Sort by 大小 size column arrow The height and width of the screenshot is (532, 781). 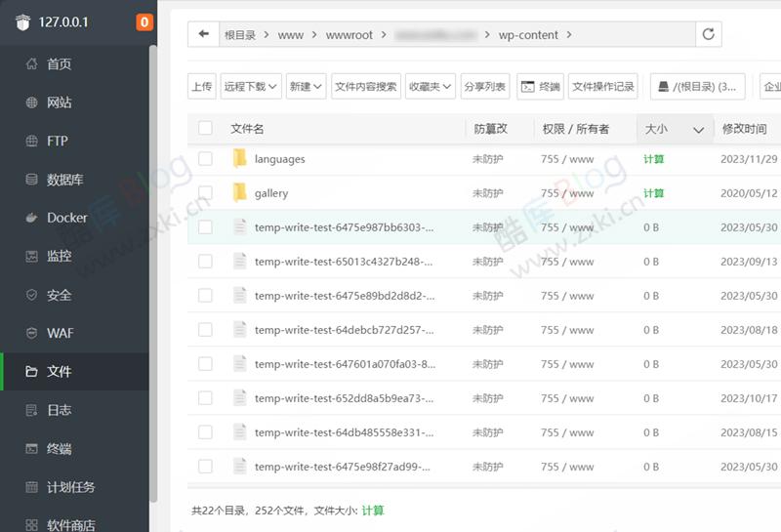(698, 130)
